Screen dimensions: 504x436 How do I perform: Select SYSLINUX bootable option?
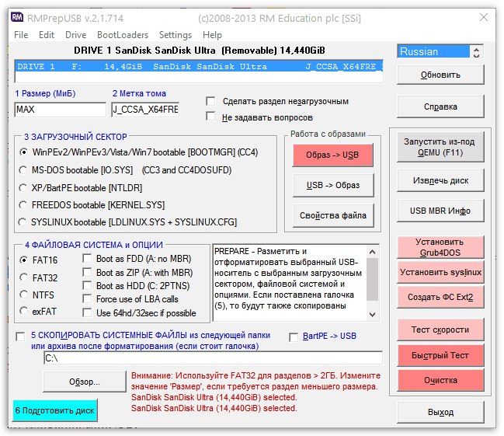[23, 222]
